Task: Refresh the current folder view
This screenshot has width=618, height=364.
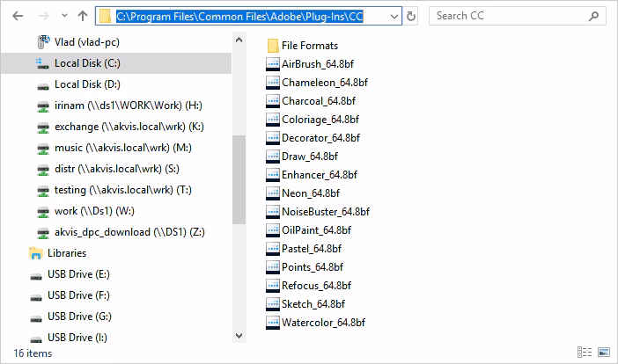Action: [412, 16]
